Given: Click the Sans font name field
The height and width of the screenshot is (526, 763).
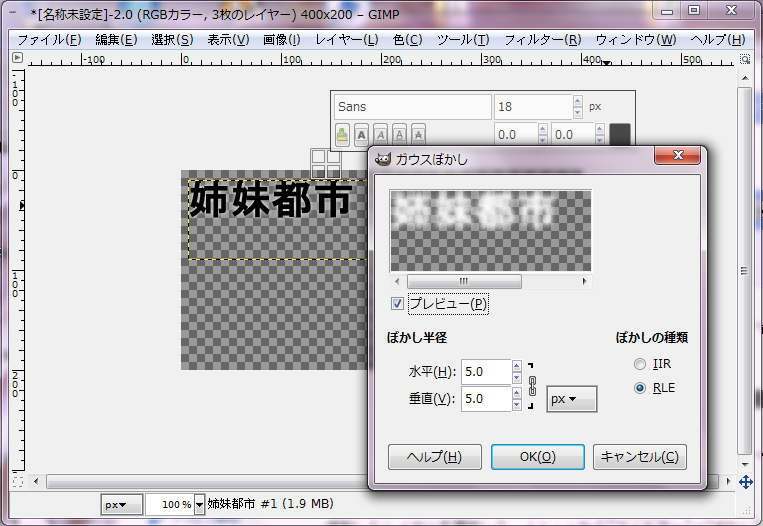Looking at the screenshot, I should [413, 107].
